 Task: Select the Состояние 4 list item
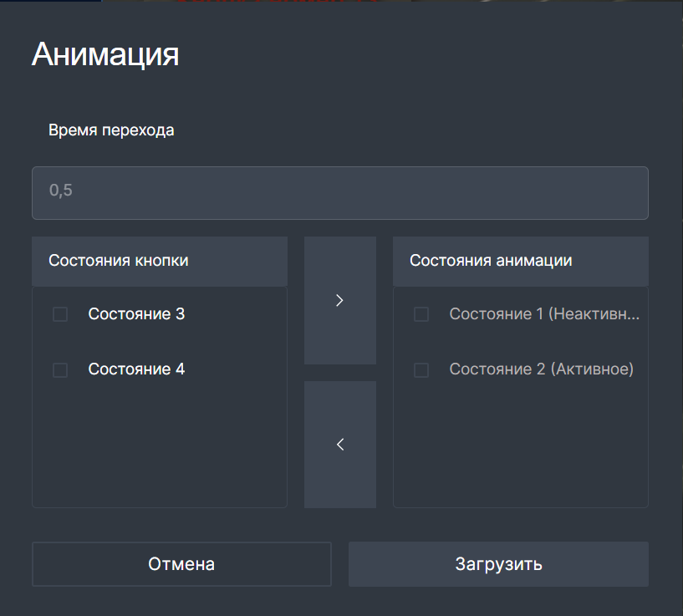tap(135, 369)
